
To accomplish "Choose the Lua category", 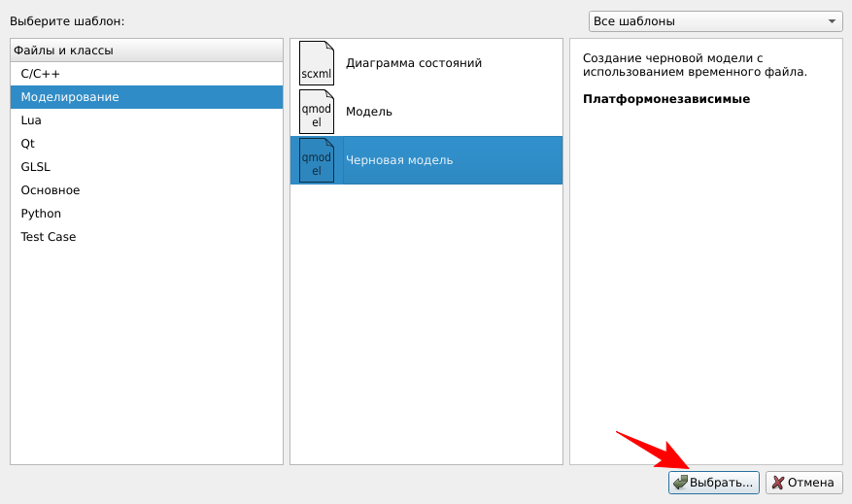I will (x=31, y=120).
